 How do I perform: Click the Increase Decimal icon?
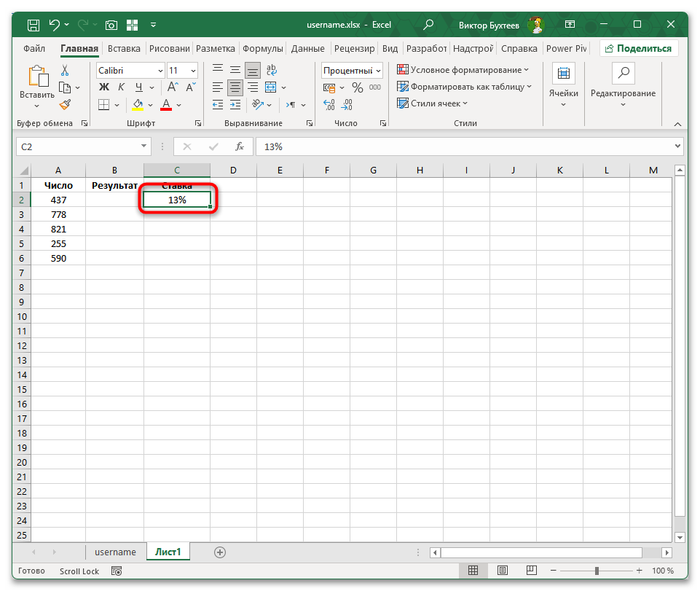click(328, 104)
